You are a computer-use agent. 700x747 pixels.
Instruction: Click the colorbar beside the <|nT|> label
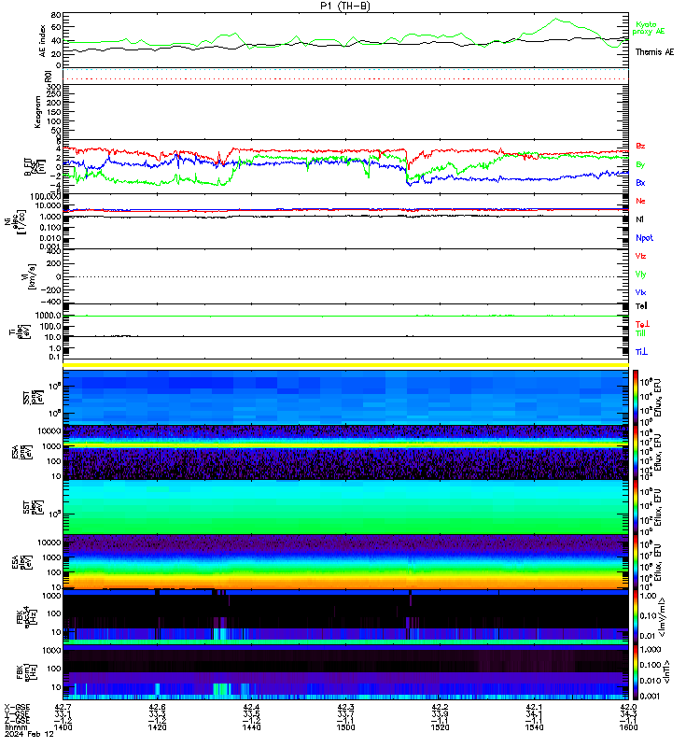[x=636, y=672]
